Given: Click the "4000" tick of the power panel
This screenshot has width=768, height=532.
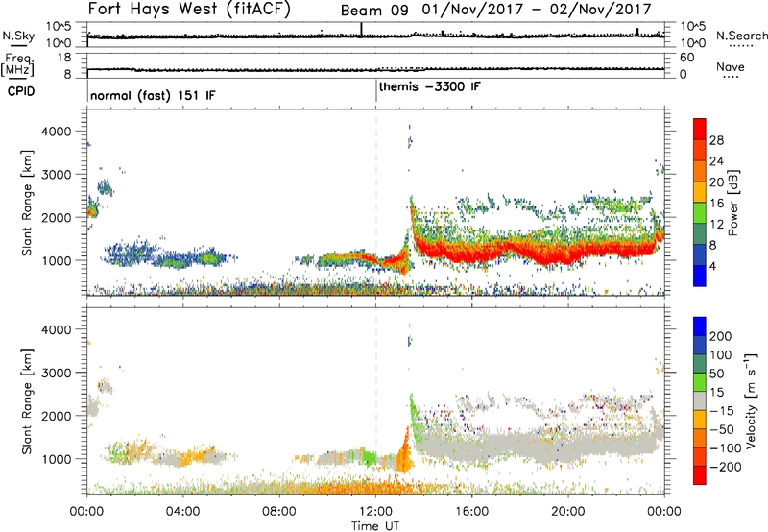Looking at the screenshot, I should pyautogui.click(x=56, y=132).
